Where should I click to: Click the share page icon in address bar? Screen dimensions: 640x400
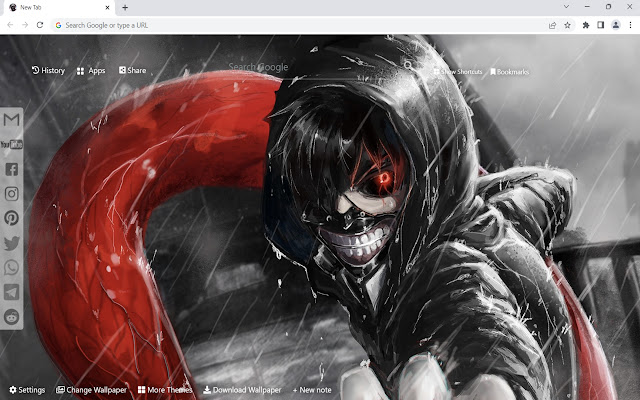(x=552, y=25)
